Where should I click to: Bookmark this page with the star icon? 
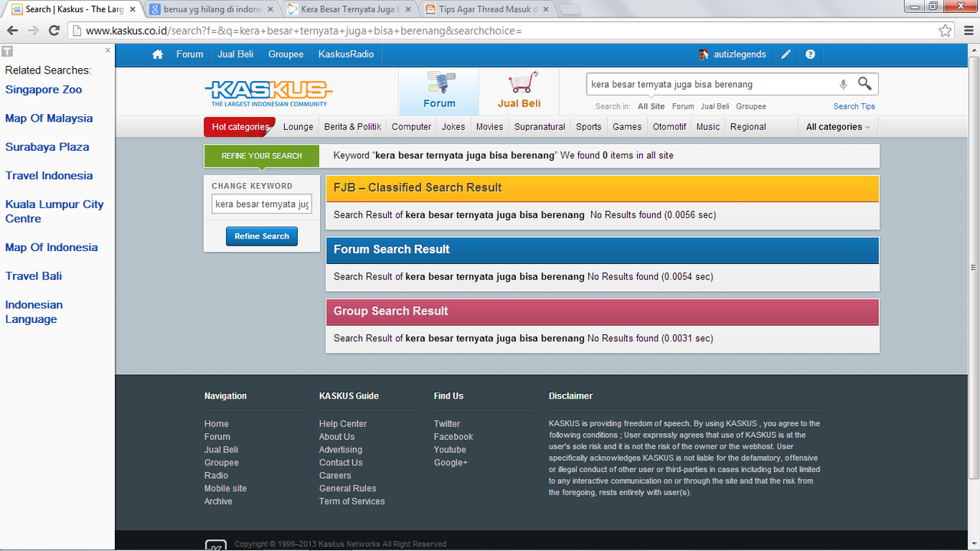946,31
